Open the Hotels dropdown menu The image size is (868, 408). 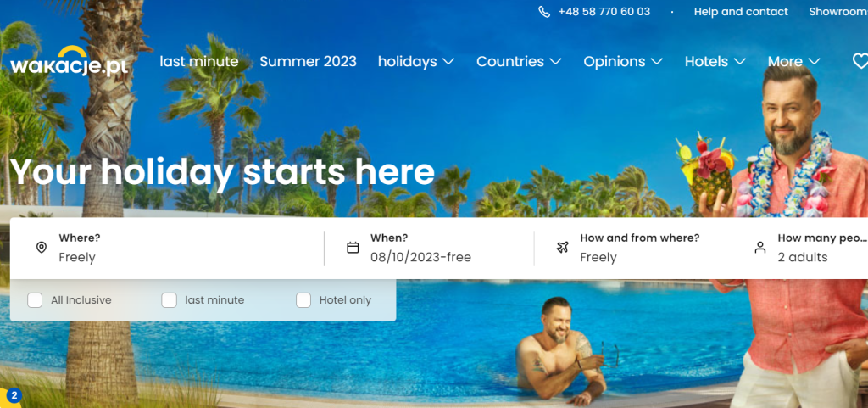tap(715, 61)
